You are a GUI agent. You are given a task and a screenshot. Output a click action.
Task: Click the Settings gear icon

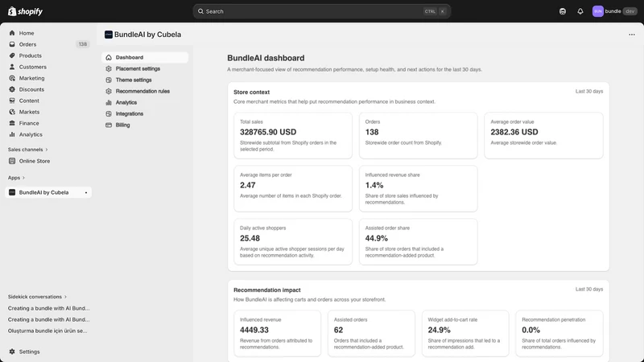[x=12, y=352]
